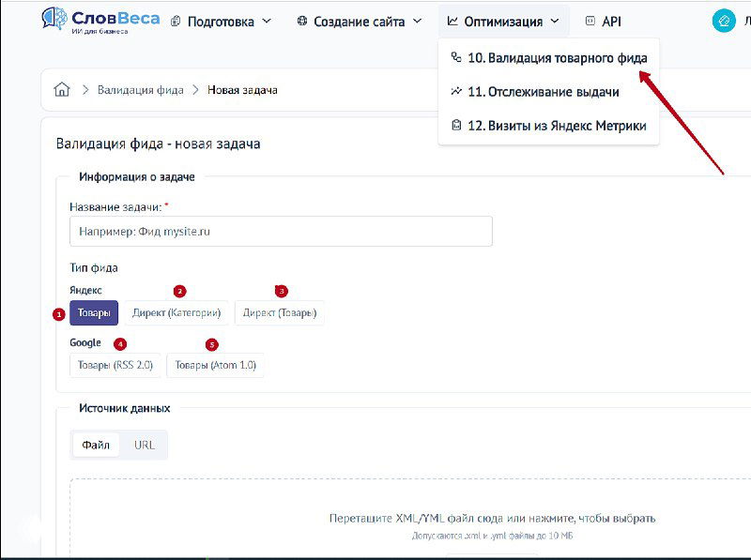Click the API menu icon

(590, 22)
